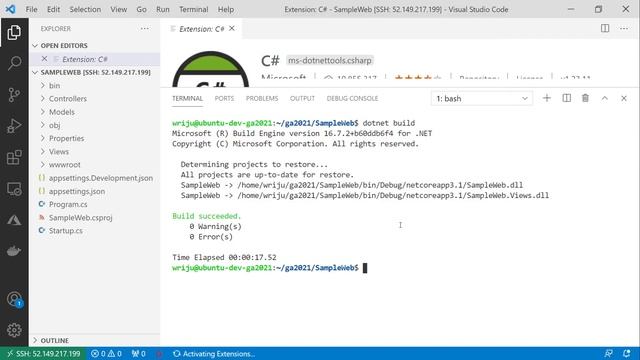Open the Search view in activity bar
The height and width of the screenshot is (360, 640).
[14, 63]
